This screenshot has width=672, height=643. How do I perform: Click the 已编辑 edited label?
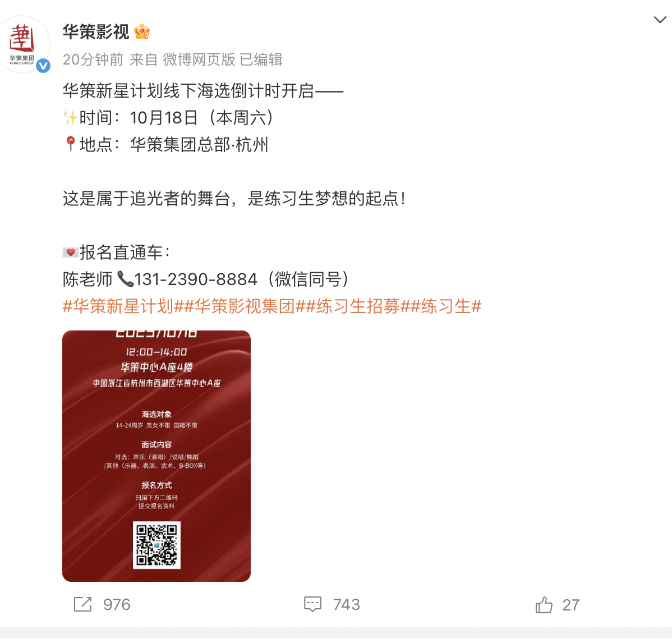coord(261,59)
